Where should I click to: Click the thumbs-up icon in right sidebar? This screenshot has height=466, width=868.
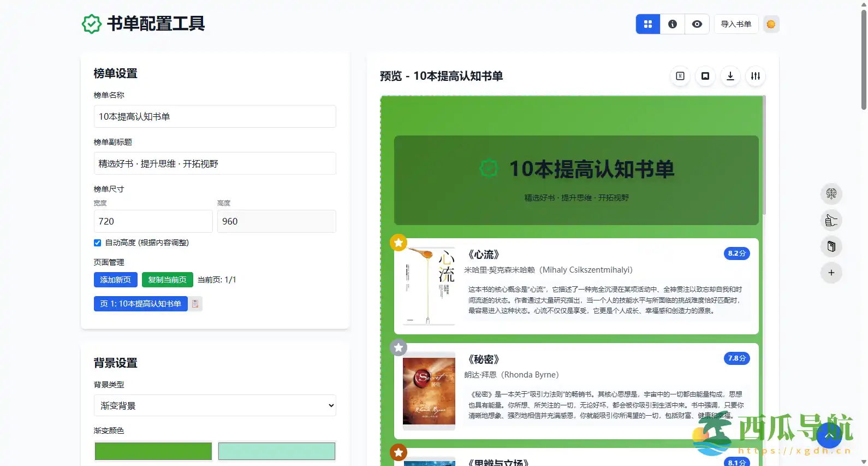coord(831,220)
